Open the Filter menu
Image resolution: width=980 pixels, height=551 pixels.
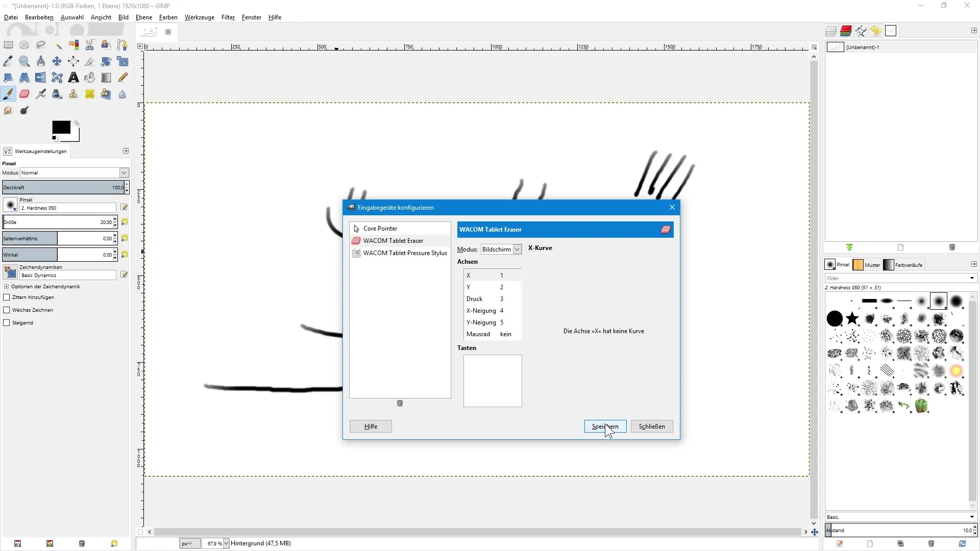coord(228,17)
